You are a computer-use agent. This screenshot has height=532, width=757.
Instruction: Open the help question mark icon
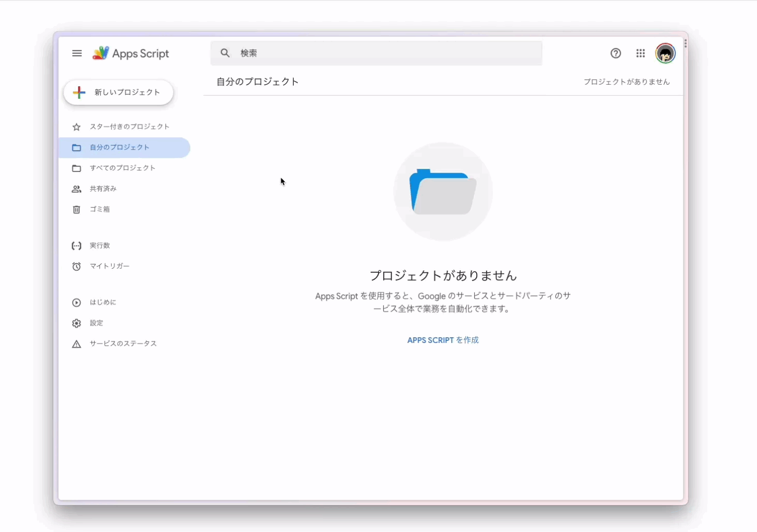point(616,53)
